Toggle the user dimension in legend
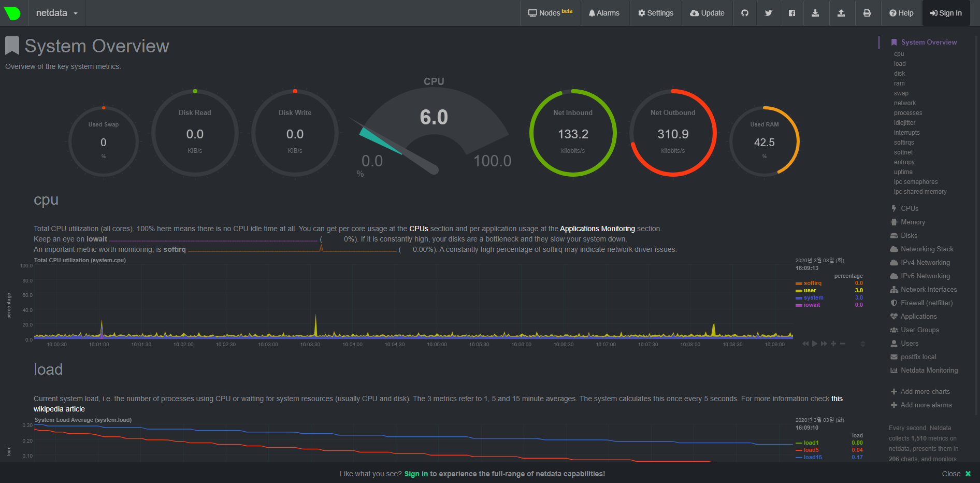Image resolution: width=980 pixels, height=483 pixels. [810, 290]
